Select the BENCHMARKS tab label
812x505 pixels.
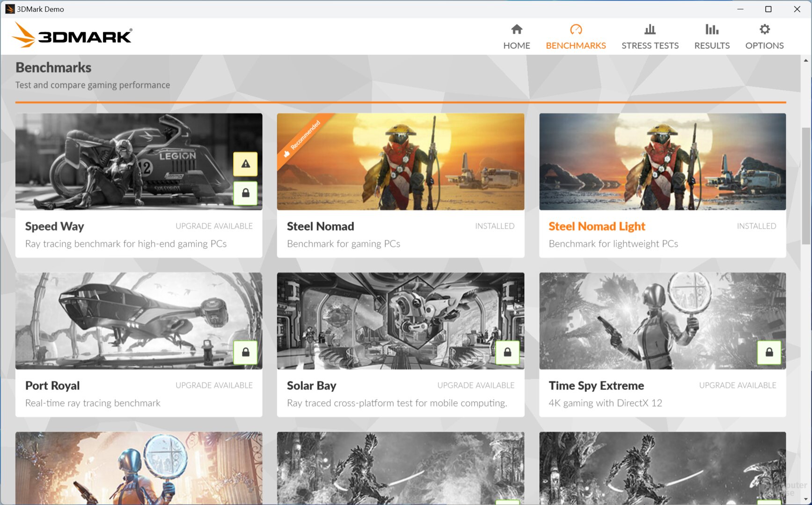click(x=576, y=45)
